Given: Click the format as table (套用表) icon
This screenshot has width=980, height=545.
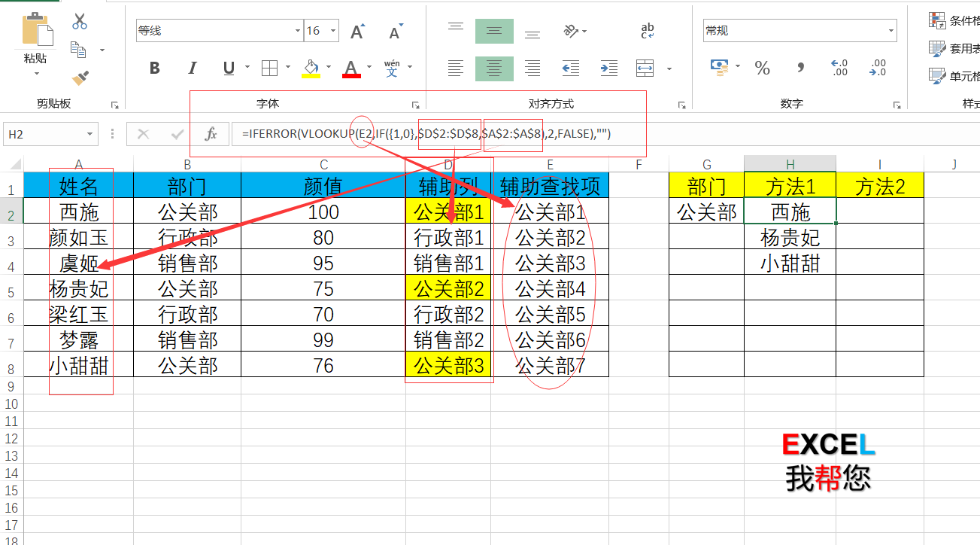Looking at the screenshot, I should (937, 49).
